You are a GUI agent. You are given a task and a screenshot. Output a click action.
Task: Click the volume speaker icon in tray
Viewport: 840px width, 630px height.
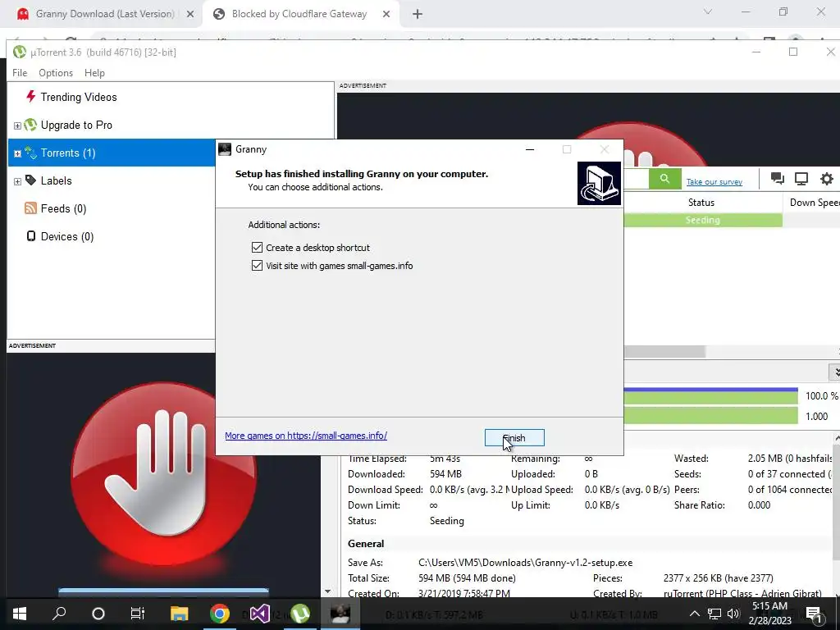coord(733,614)
